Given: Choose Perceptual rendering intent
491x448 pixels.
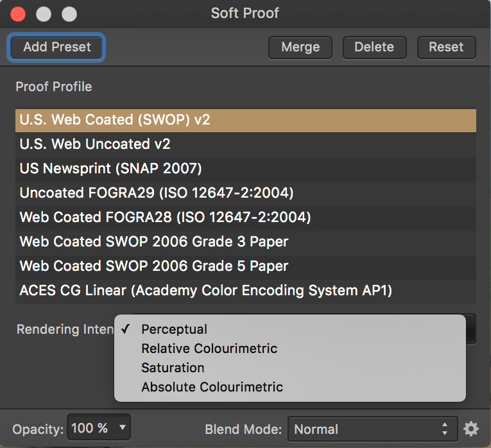Looking at the screenshot, I should point(175,329).
